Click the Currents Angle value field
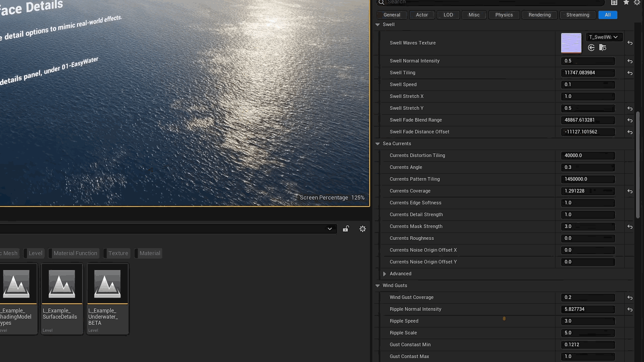644x362 pixels. click(x=588, y=167)
